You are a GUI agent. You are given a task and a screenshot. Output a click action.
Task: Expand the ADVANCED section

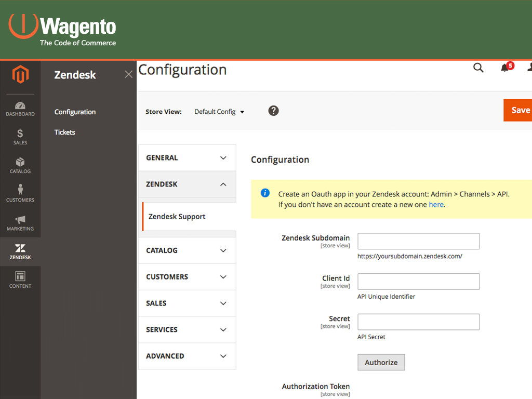[187, 356]
